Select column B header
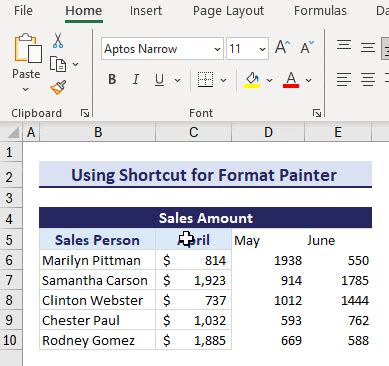389x366 pixels. (98, 132)
